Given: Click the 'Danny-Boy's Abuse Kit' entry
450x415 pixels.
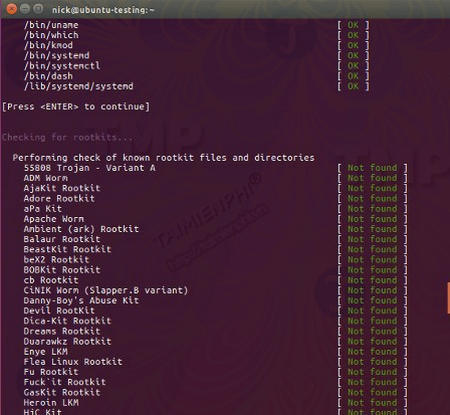Looking at the screenshot, I should point(81,300).
